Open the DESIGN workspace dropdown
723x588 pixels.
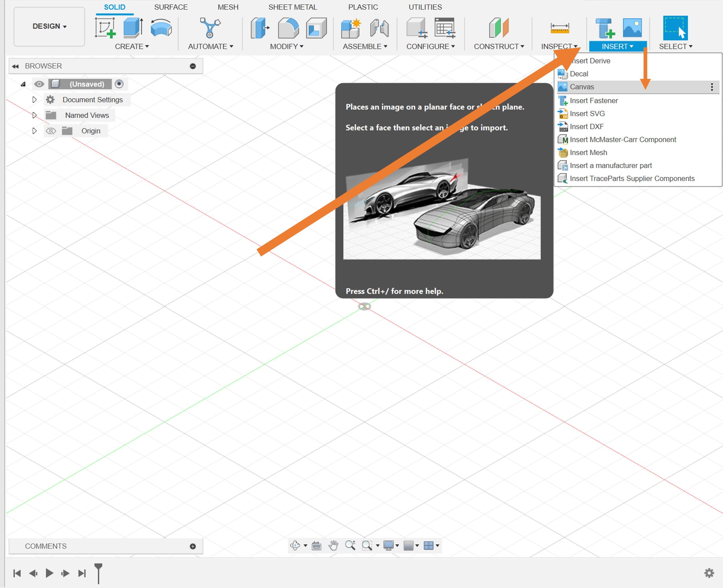pyautogui.click(x=49, y=27)
